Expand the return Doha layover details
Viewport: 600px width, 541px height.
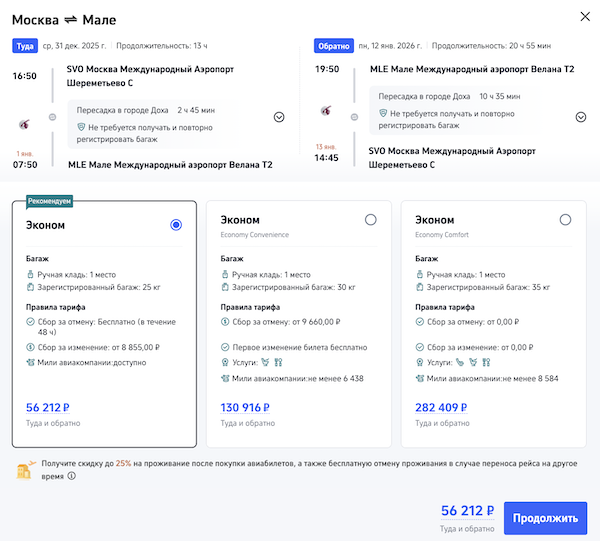(581, 117)
